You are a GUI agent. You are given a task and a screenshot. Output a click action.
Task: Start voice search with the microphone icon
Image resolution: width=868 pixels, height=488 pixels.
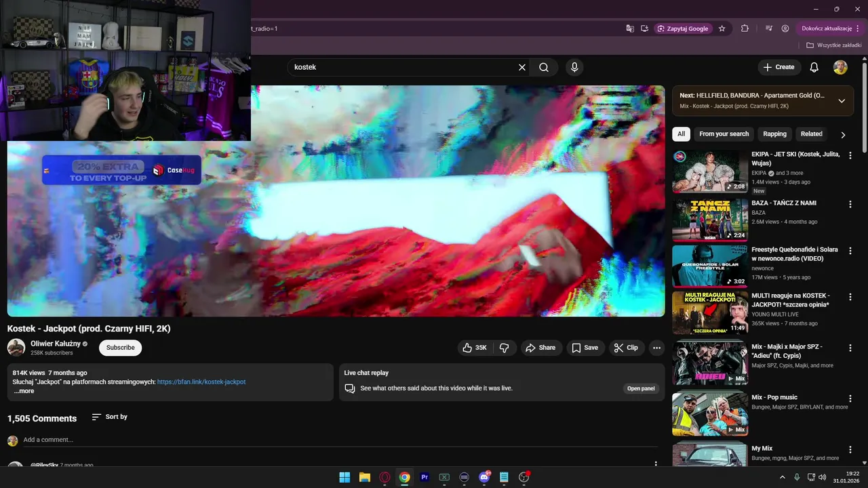(574, 67)
